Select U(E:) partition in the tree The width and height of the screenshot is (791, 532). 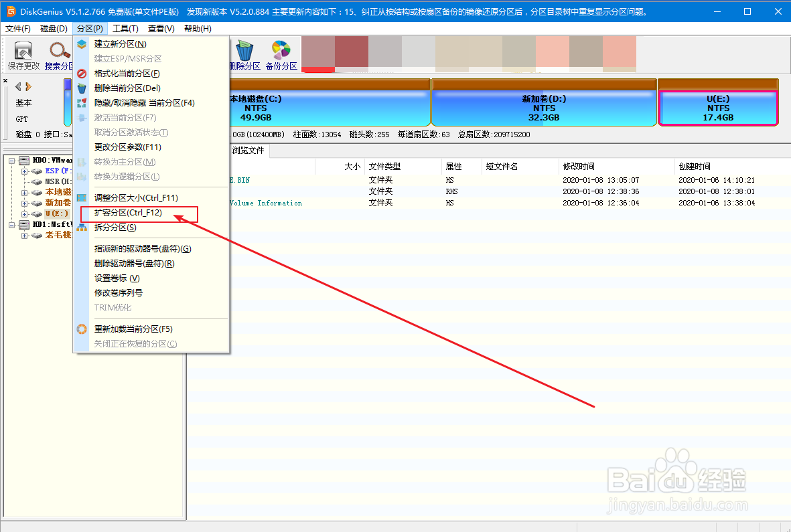pyautogui.click(x=56, y=213)
